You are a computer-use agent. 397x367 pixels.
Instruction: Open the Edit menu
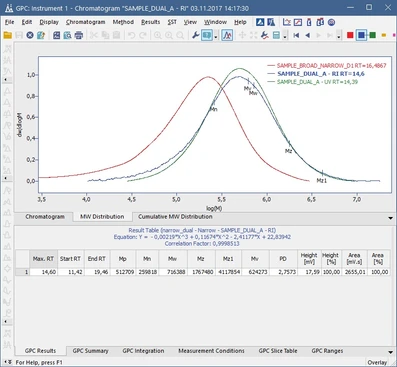[x=27, y=22]
